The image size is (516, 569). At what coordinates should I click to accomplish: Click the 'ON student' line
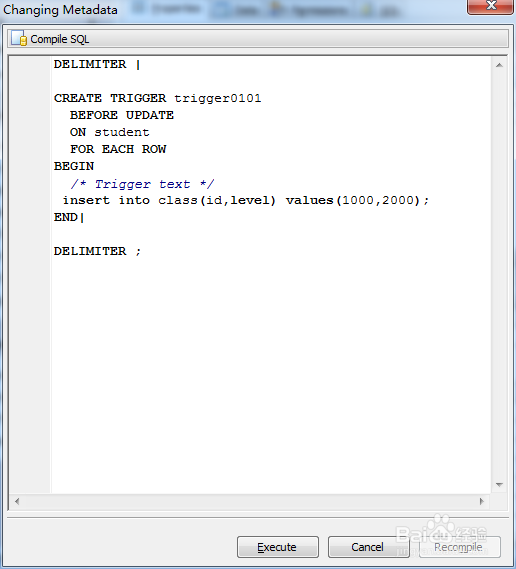click(109, 132)
